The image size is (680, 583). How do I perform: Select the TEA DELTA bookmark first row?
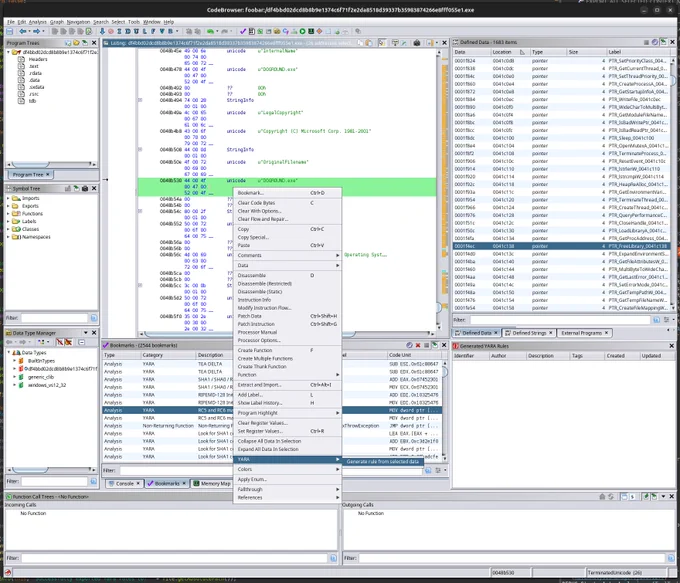click(272, 364)
